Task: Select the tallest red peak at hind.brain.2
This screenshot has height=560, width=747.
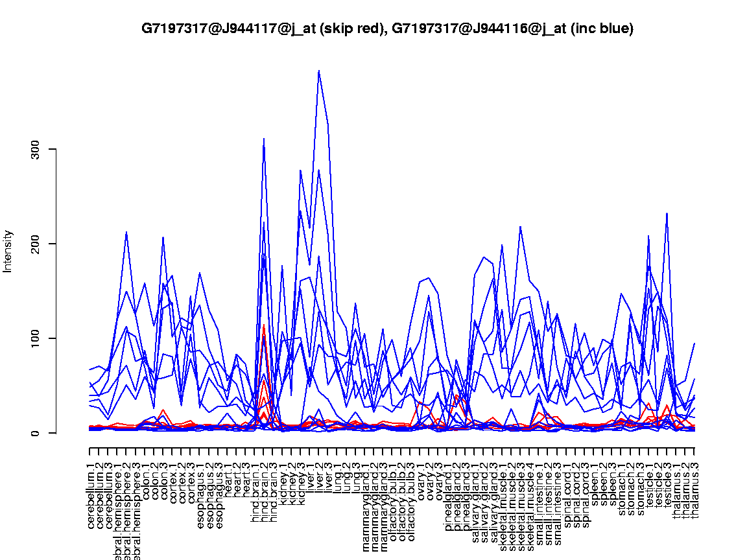Action: [263, 325]
